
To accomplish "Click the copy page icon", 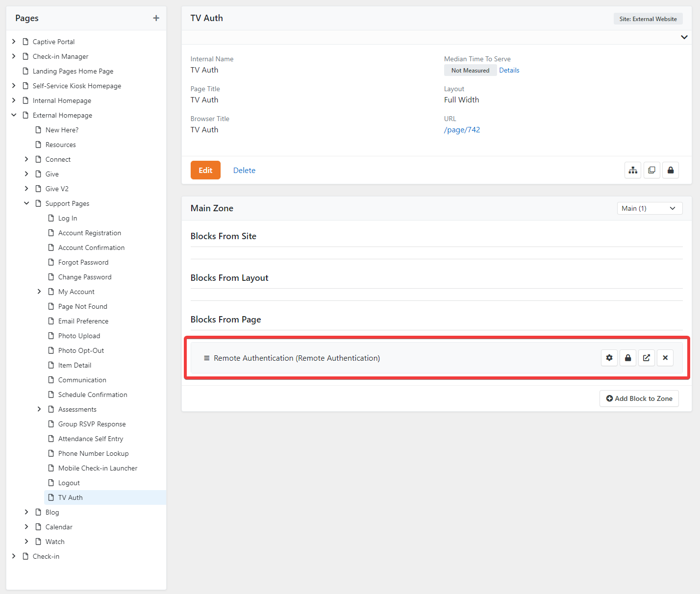I will coord(651,170).
